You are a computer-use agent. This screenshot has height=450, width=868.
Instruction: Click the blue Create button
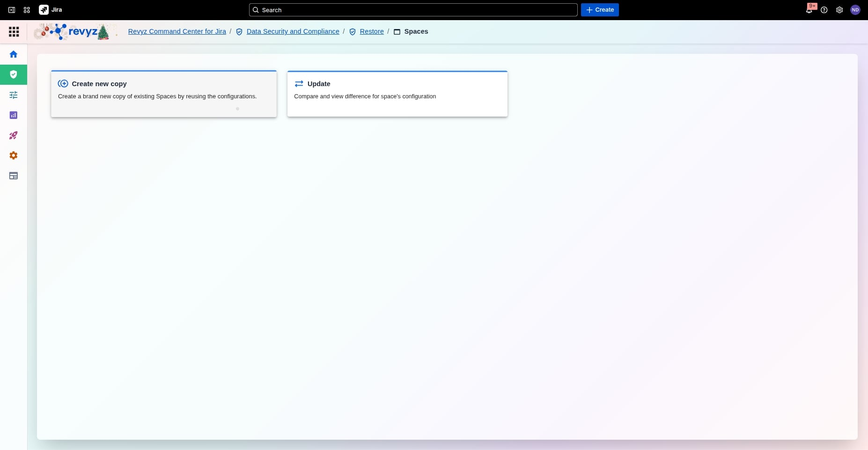[600, 10]
